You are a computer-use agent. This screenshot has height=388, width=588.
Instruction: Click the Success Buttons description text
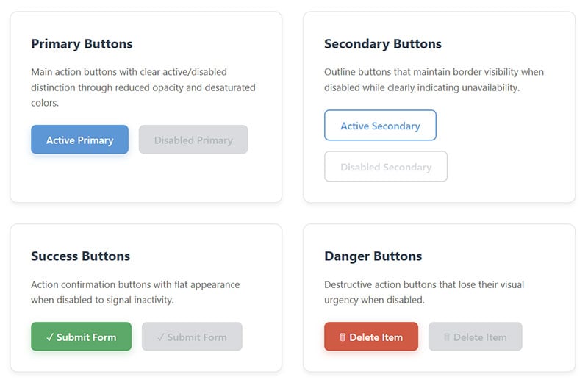(135, 292)
